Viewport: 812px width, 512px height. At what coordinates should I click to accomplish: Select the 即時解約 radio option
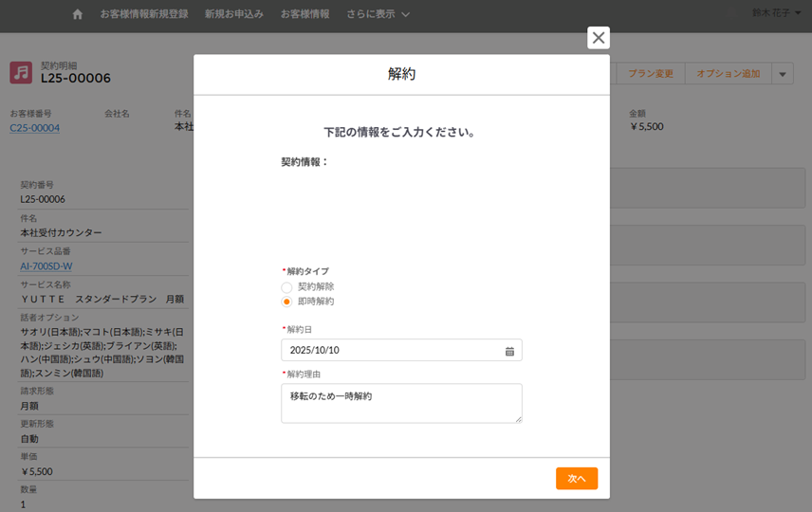coord(286,302)
